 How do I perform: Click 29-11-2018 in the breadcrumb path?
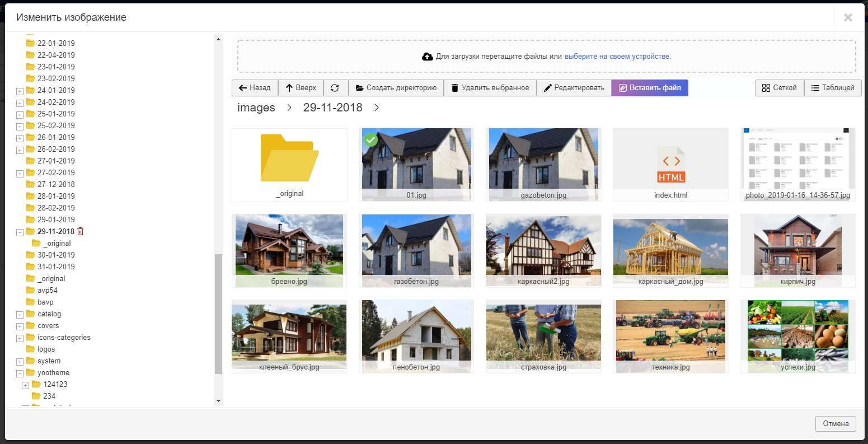click(333, 108)
